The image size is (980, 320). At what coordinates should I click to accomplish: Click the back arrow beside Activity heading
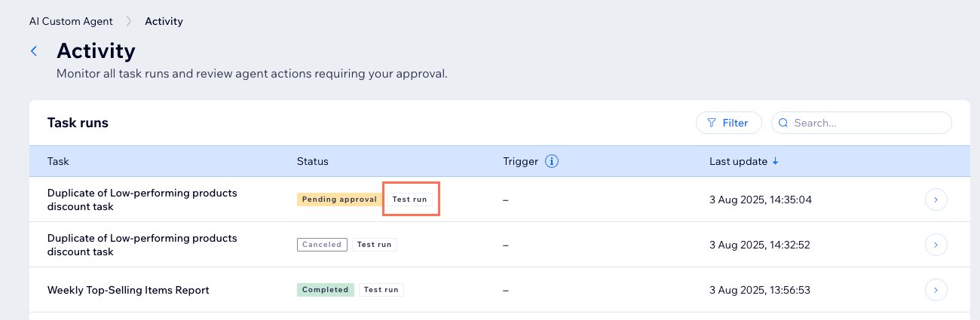pos(34,51)
